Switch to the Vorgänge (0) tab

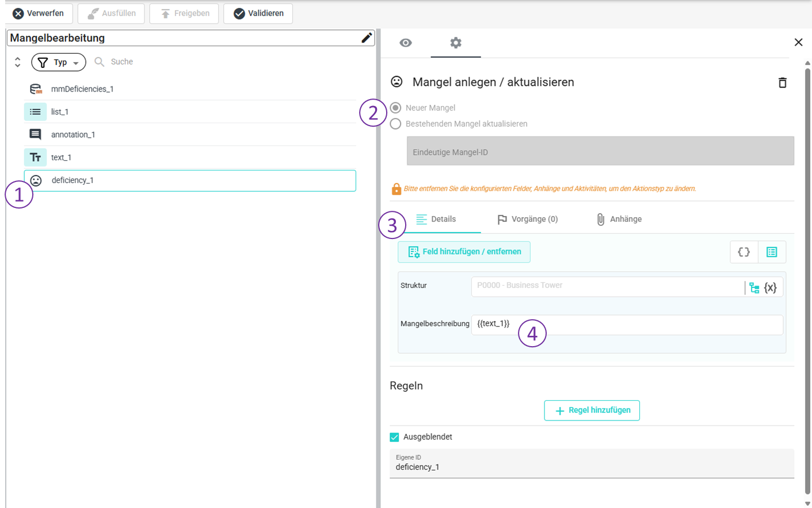(528, 219)
